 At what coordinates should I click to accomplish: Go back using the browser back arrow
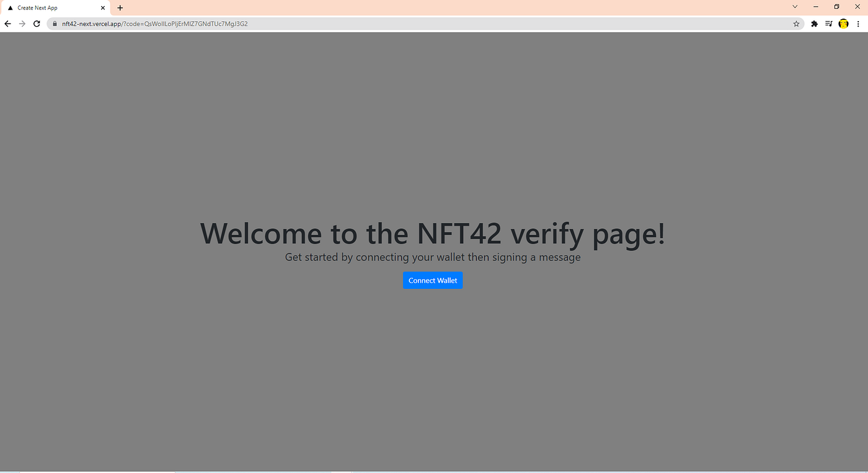tap(7, 24)
